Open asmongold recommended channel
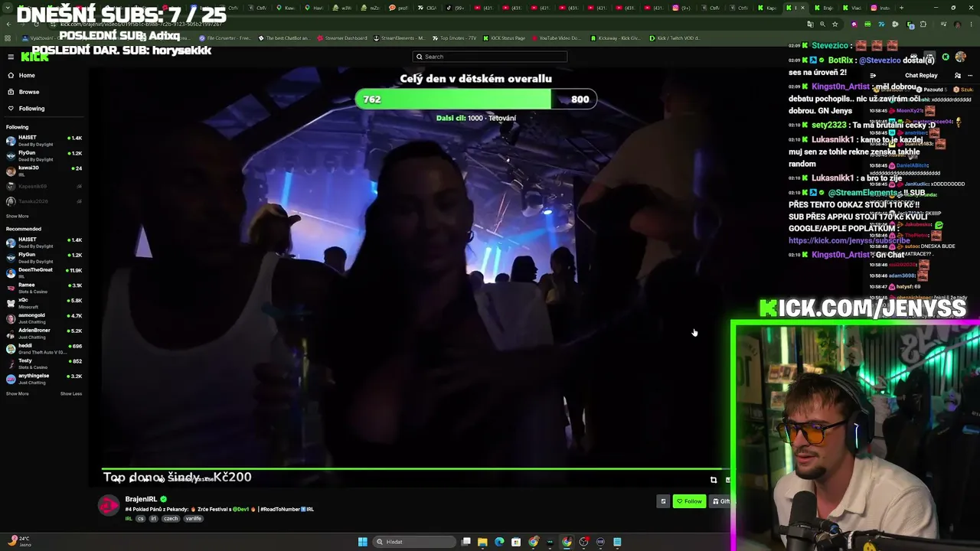980x551 pixels. 44,318
